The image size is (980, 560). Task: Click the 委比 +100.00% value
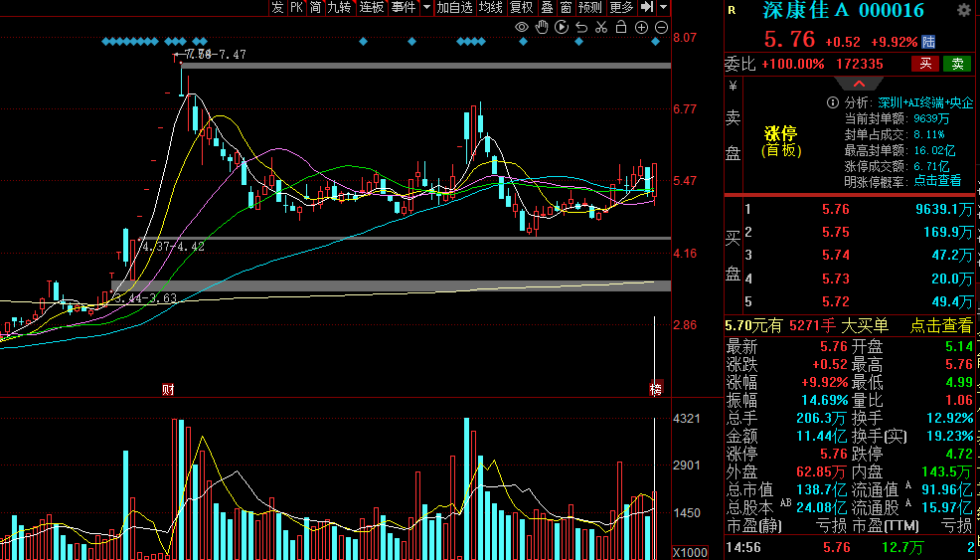click(793, 64)
